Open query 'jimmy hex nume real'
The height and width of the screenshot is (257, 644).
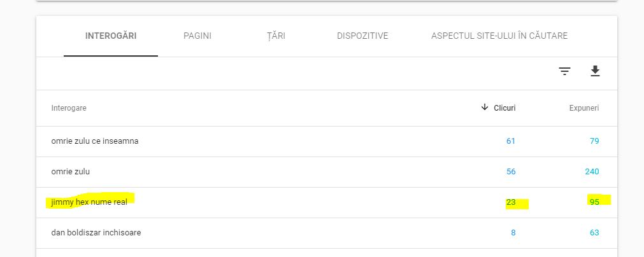89,202
